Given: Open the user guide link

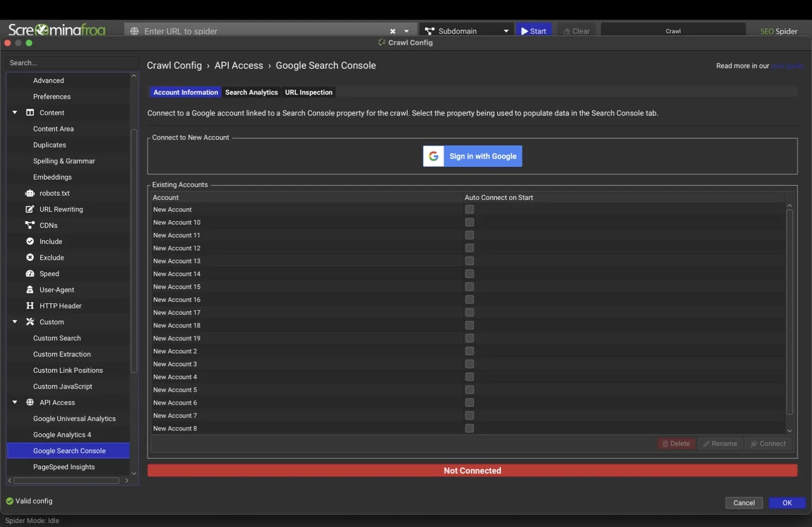Looking at the screenshot, I should [x=787, y=66].
